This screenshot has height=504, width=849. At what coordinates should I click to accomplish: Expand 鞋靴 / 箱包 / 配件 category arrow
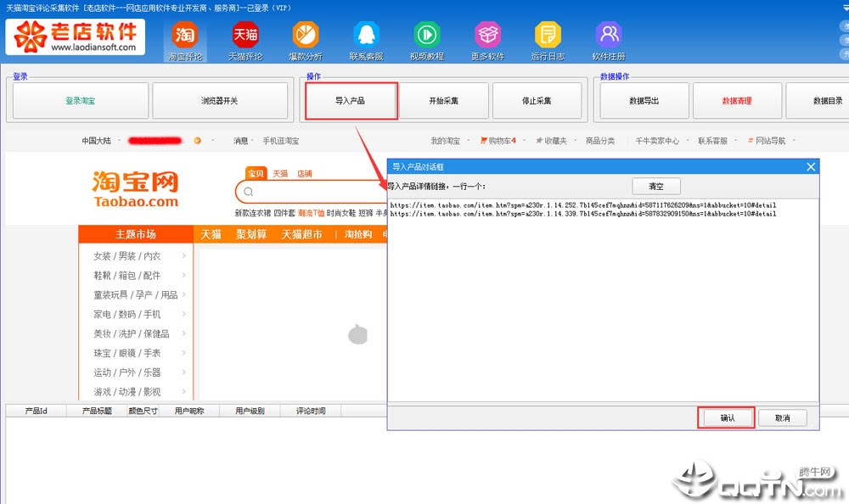coord(184,275)
